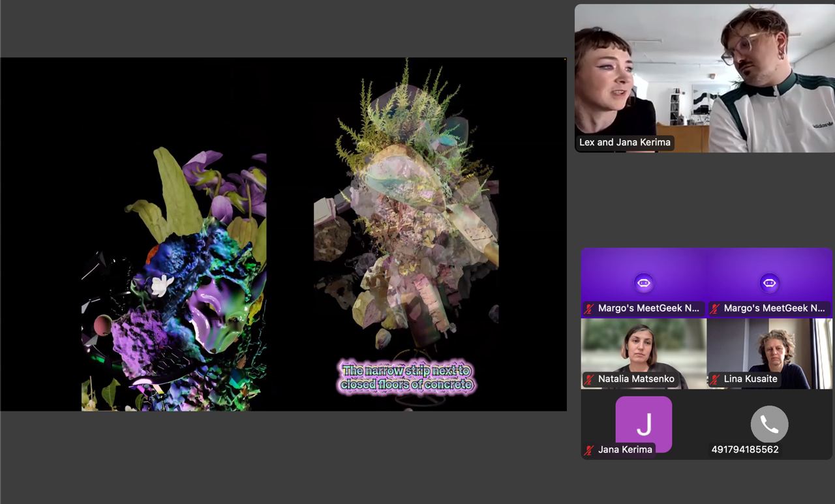835x504 pixels.
Task: Click the bot avatar icon in left MeetGeek tile
Action: click(644, 283)
